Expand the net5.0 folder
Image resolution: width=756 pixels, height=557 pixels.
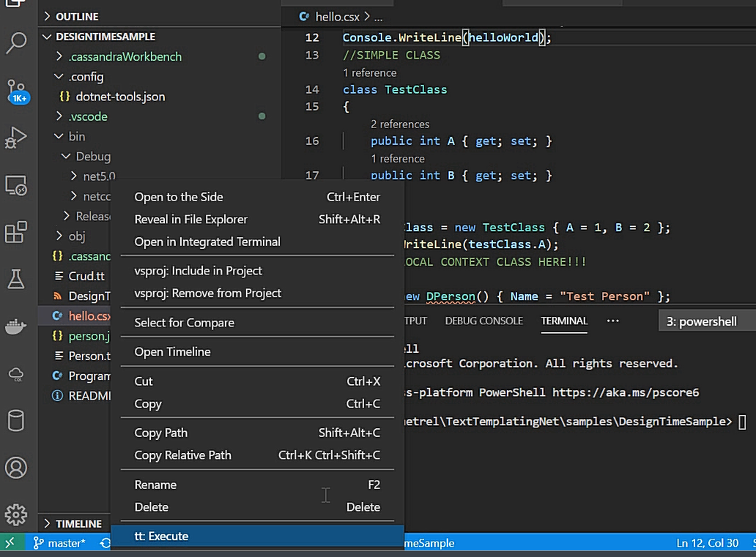tap(74, 176)
